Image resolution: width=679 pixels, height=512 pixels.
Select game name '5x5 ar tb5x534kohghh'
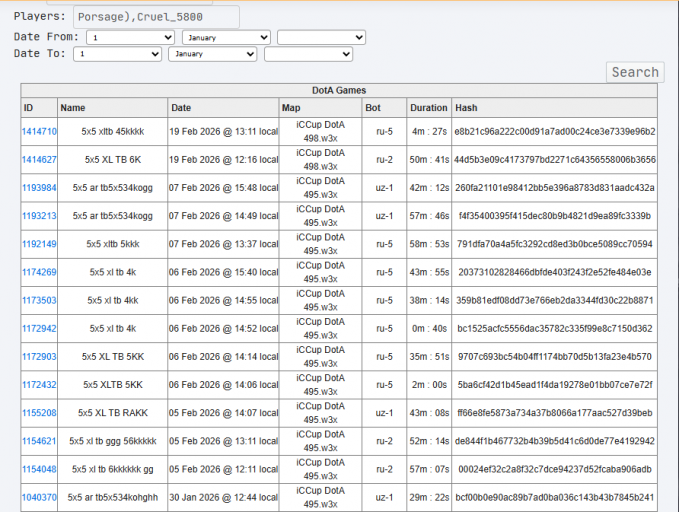tap(113, 498)
